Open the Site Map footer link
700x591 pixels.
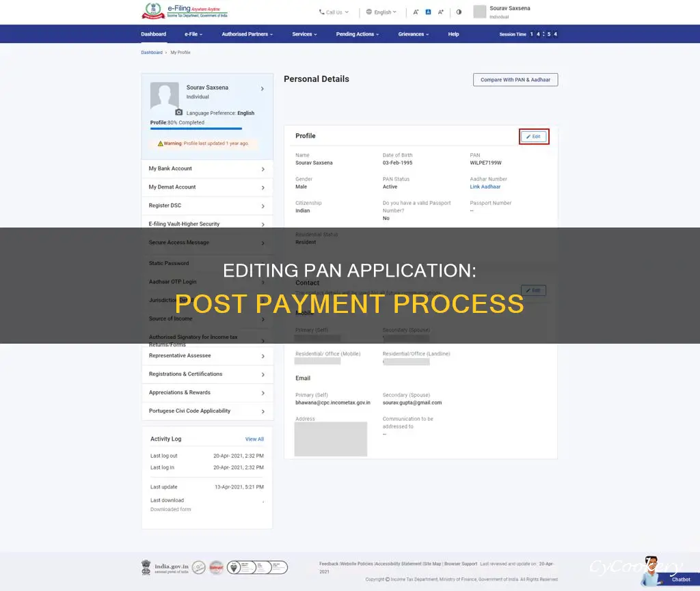pos(432,564)
